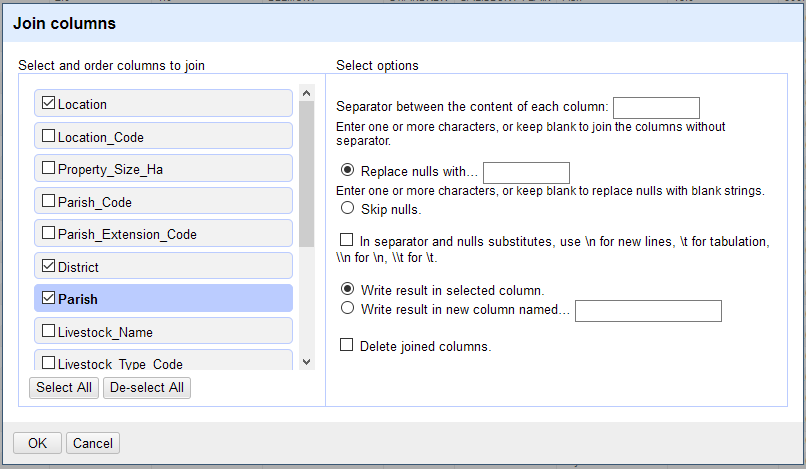Image resolution: width=806 pixels, height=469 pixels.
Task: Uncheck the Location column checkbox
Action: coord(49,103)
